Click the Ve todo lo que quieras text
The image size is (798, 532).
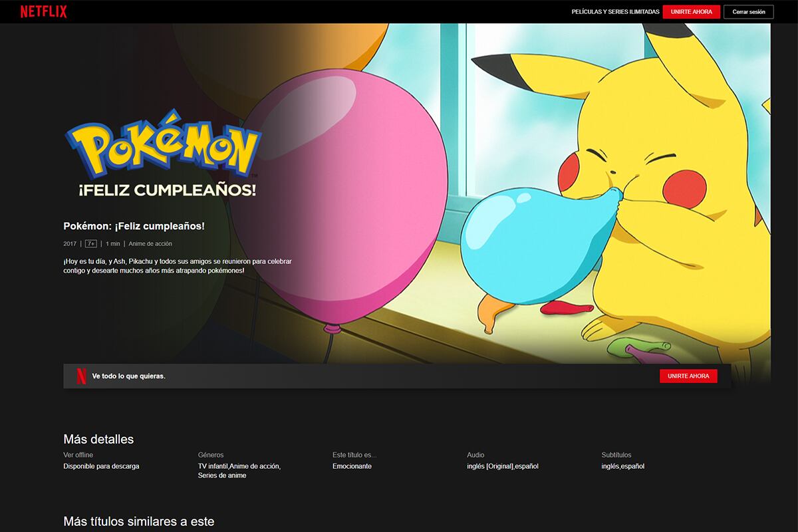click(x=129, y=375)
